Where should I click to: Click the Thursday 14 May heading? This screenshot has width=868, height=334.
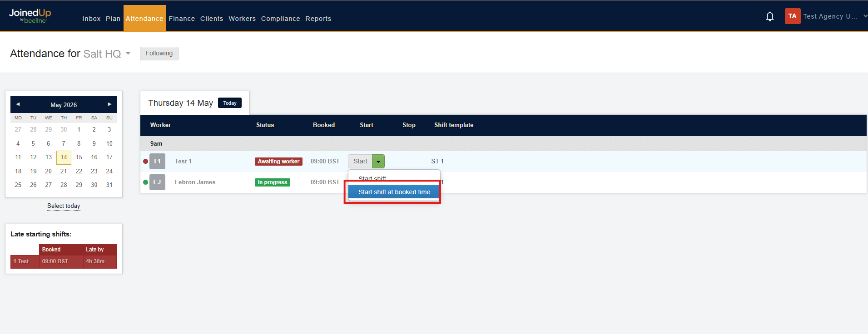tap(180, 103)
